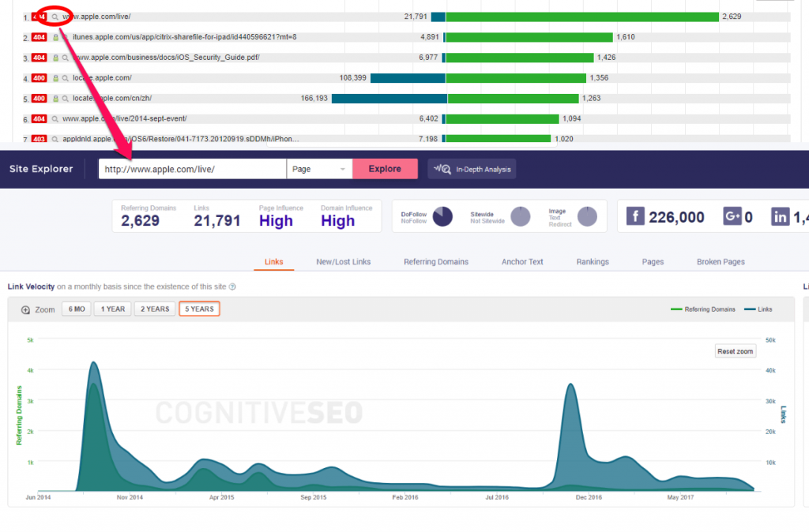809x532 pixels.
Task: Click magnifier icon beside iOS_Security_Guide.pdf row
Action: point(66,58)
